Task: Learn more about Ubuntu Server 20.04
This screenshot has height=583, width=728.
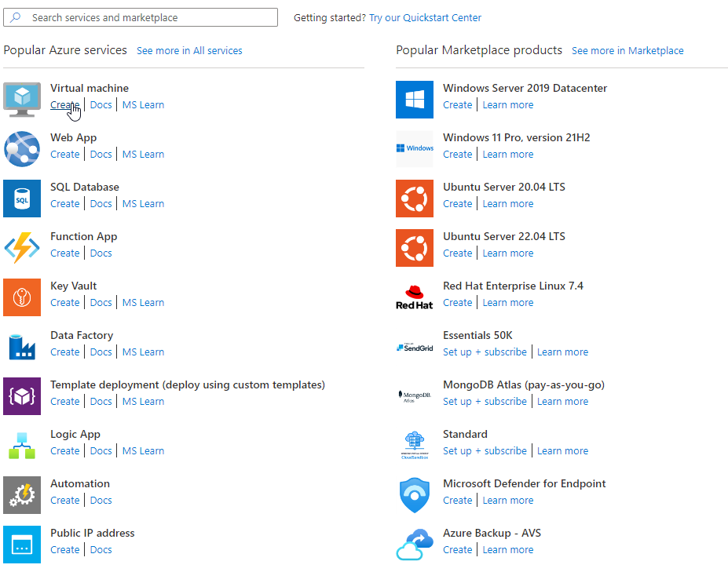Action: (508, 203)
